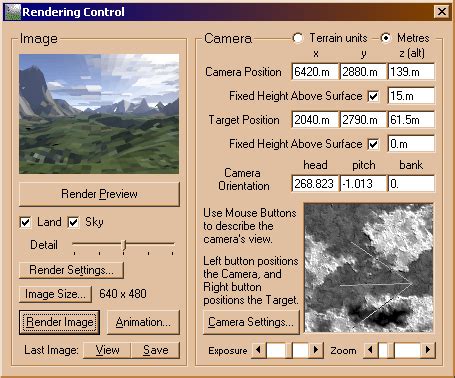
Task: Click the Render Preview button
Action: tap(99, 194)
